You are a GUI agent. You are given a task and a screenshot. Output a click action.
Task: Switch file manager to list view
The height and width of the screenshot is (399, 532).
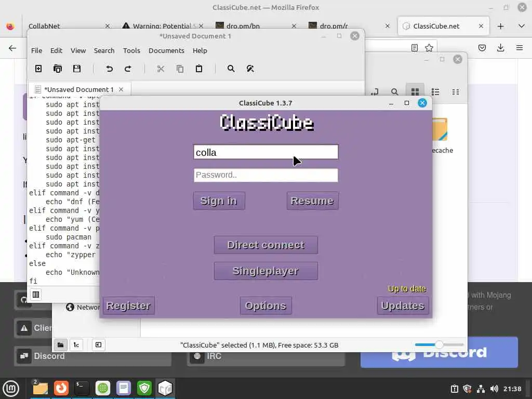click(x=435, y=92)
